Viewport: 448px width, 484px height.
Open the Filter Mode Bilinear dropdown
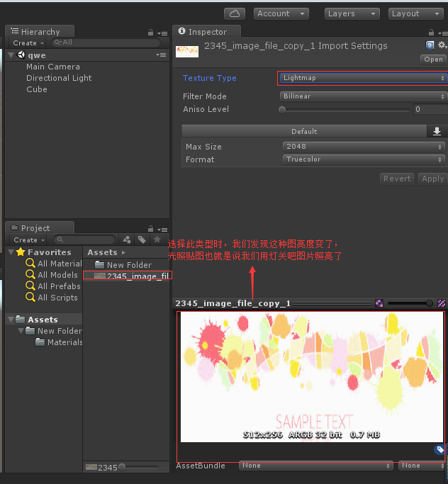point(362,96)
